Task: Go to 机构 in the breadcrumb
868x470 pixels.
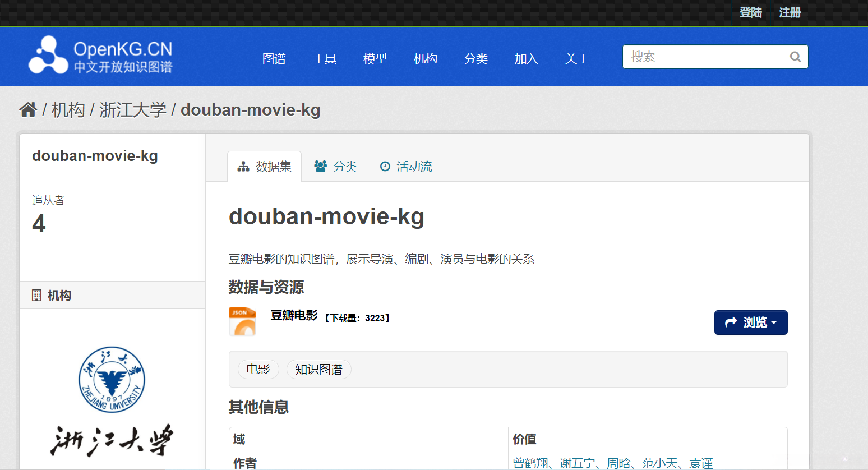Action: click(x=68, y=110)
